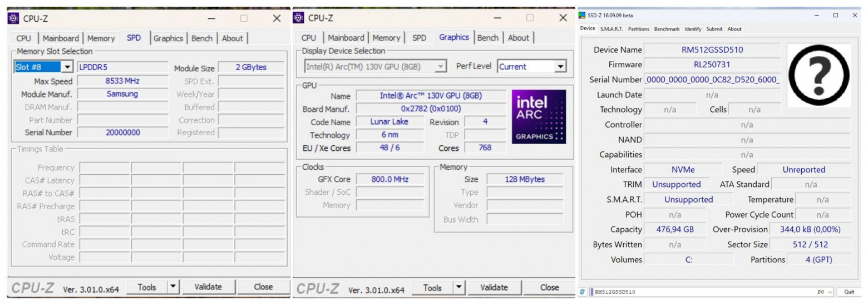Click the Partitions value 4 (GPT)

click(x=818, y=259)
